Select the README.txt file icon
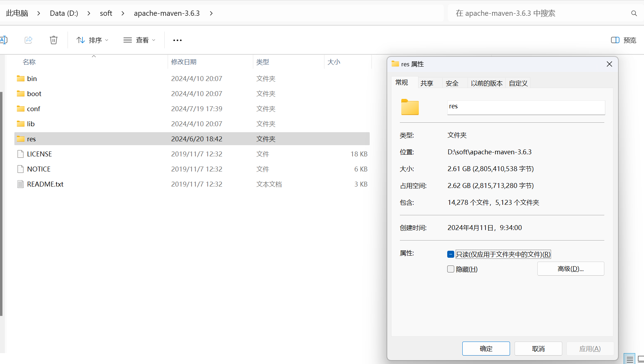This screenshot has width=644, height=364. click(x=21, y=184)
